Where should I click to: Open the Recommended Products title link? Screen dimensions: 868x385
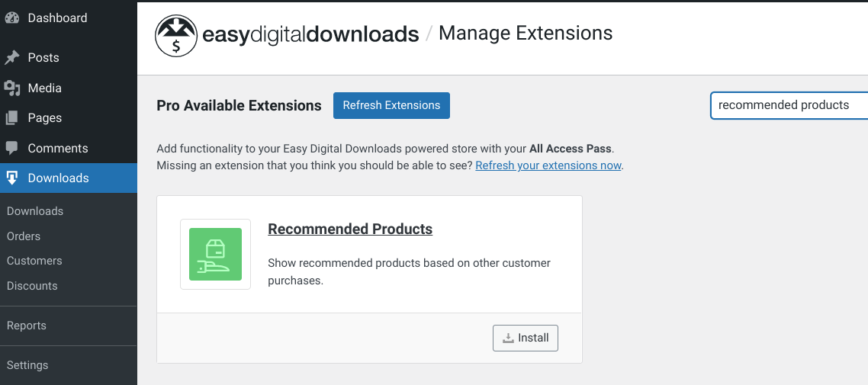click(x=350, y=229)
